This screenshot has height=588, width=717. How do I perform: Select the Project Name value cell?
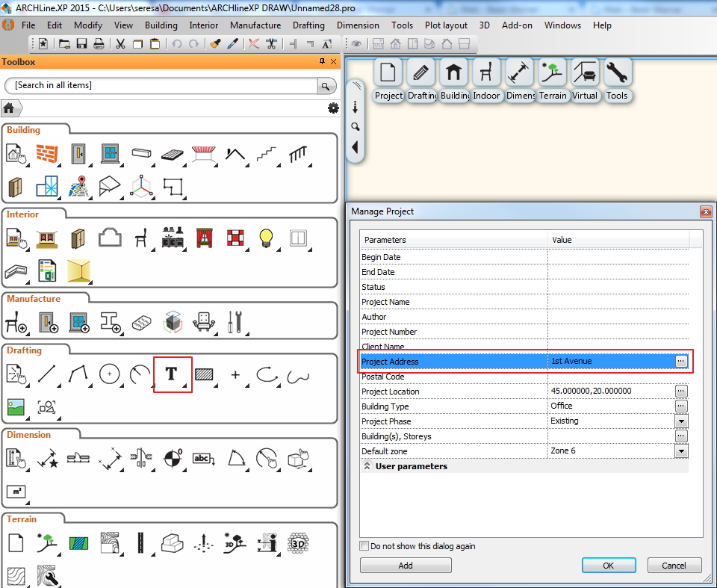pos(618,302)
